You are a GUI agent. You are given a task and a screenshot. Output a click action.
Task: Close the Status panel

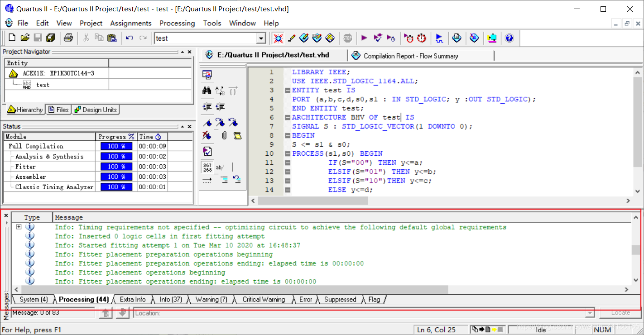[190, 126]
